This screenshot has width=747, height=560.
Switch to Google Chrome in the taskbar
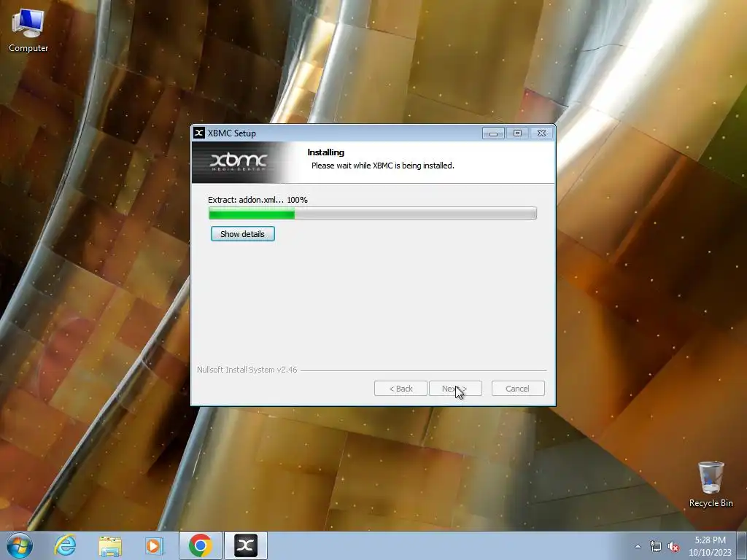pos(200,545)
